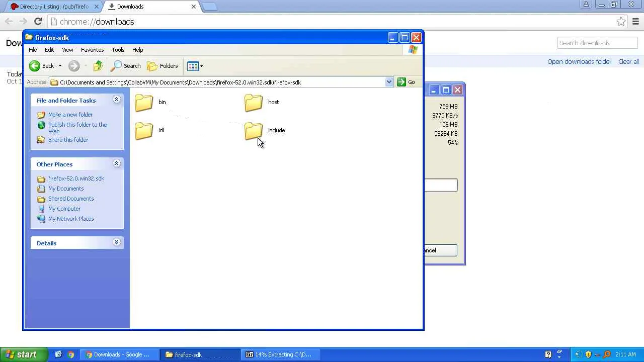The width and height of the screenshot is (644, 362).
Task: Open the Chrome main menu
Action: [x=635, y=22]
